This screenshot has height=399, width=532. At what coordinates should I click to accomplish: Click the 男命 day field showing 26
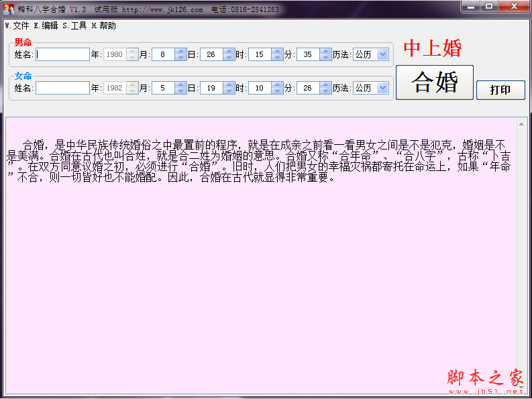(212, 54)
